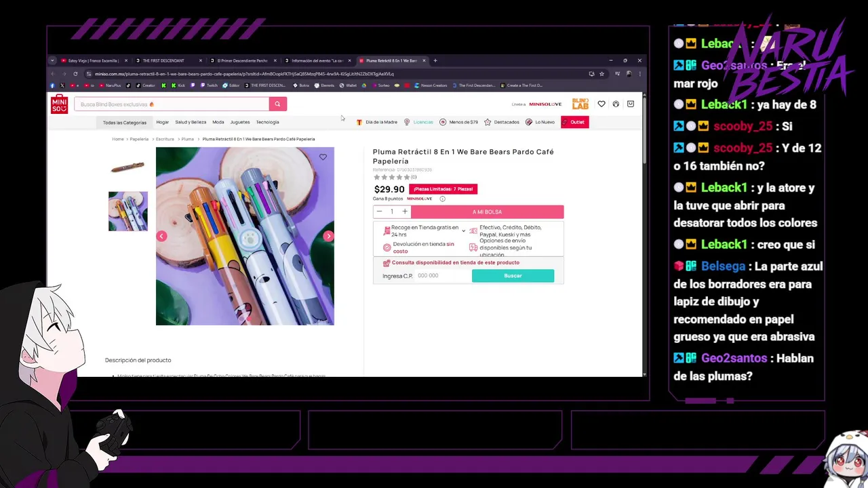Image resolution: width=868 pixels, height=488 pixels.
Task: Open Nexon Creators bookmark
Action: (x=431, y=85)
